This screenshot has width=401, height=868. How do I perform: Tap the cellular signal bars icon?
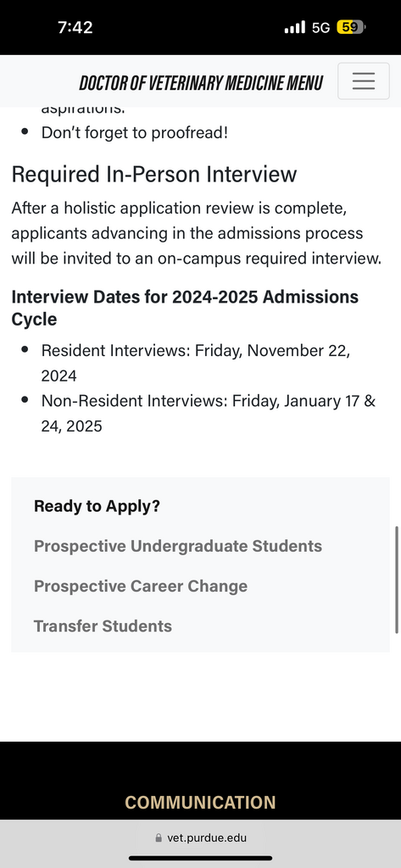coord(294,27)
